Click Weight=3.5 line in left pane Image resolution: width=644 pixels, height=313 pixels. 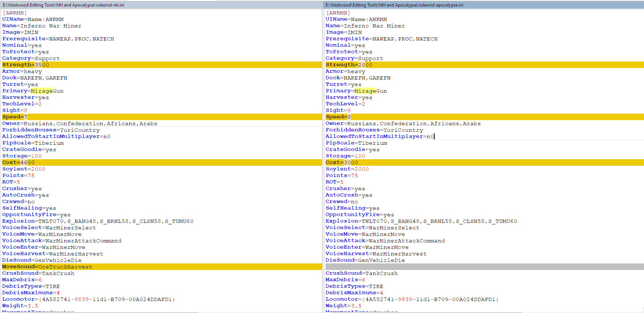pos(20,306)
